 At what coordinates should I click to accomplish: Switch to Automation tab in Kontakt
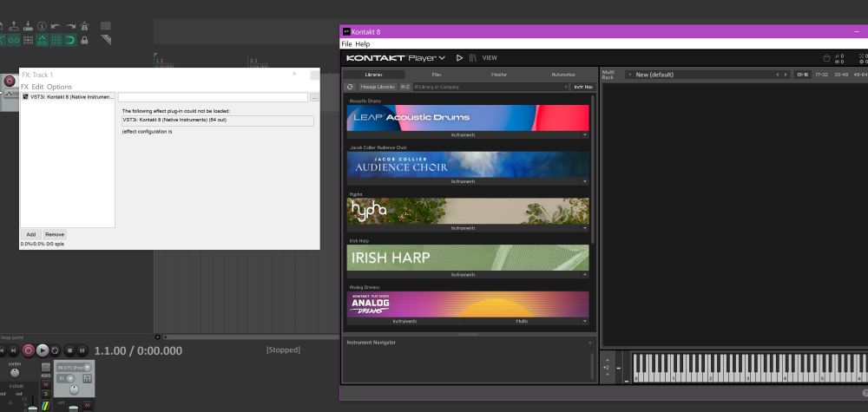point(563,75)
